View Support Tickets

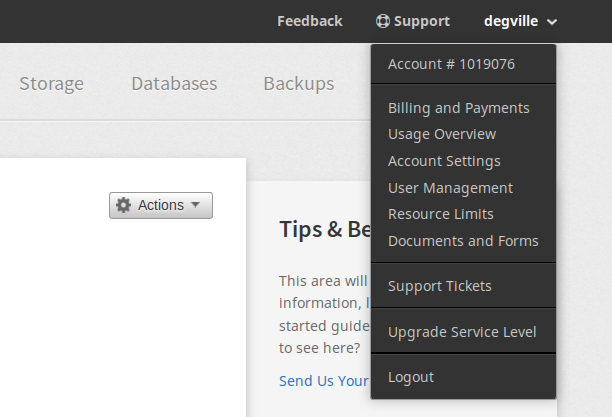[439, 286]
